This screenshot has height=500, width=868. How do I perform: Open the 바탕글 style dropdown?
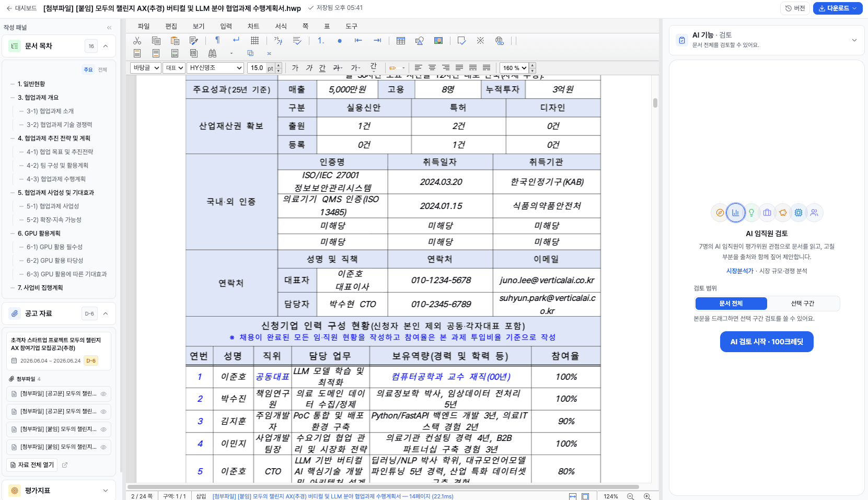pos(145,68)
